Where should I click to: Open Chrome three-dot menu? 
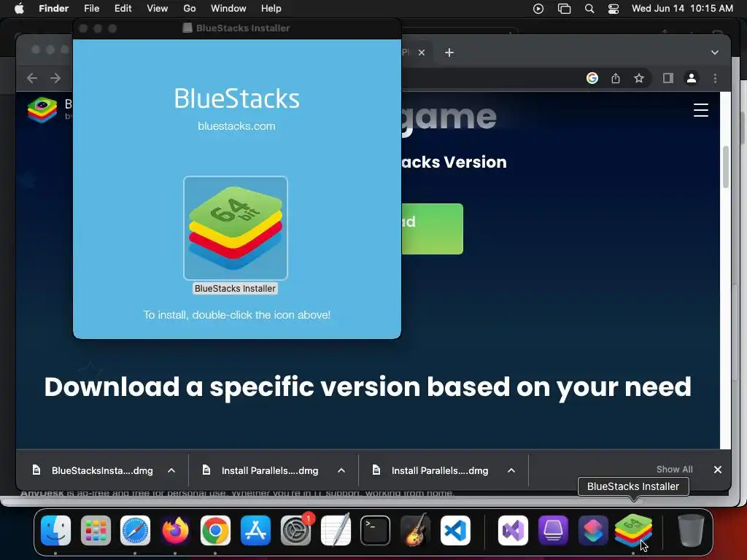[715, 78]
